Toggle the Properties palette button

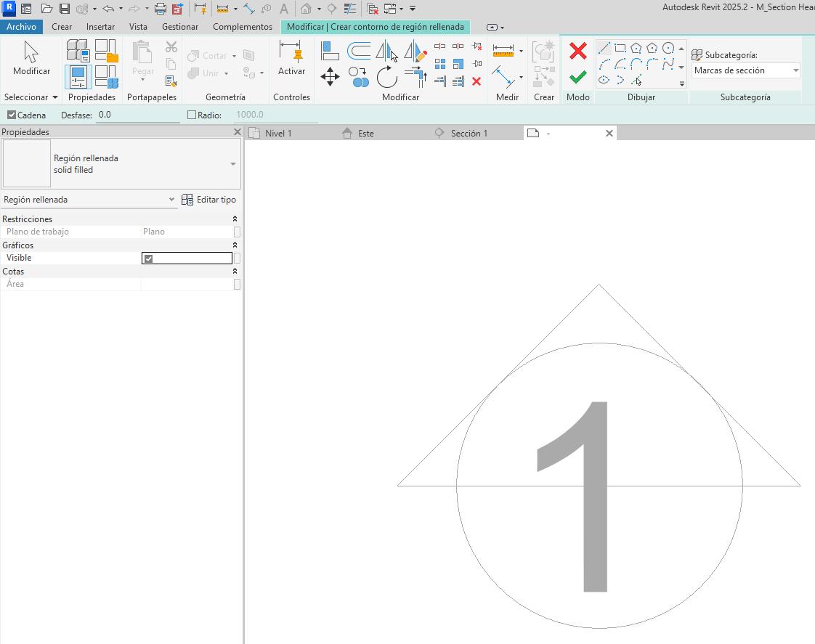(78, 77)
